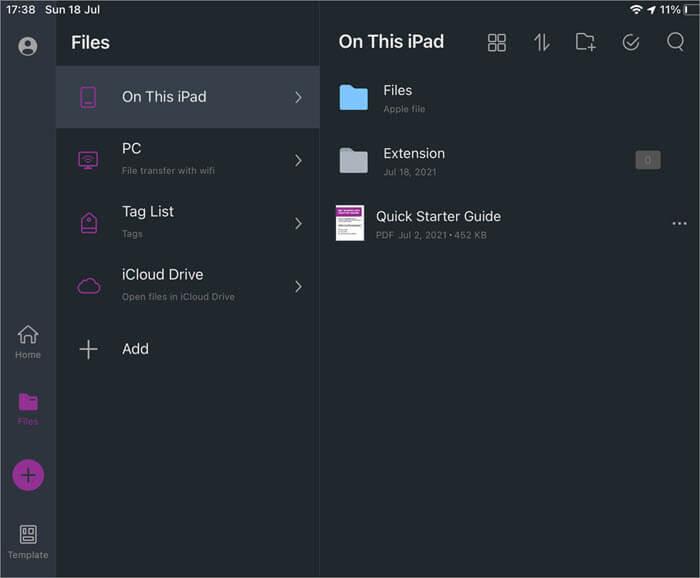
Task: Open Quick Starter Guide PDF thumbnail
Action: pyautogui.click(x=350, y=223)
